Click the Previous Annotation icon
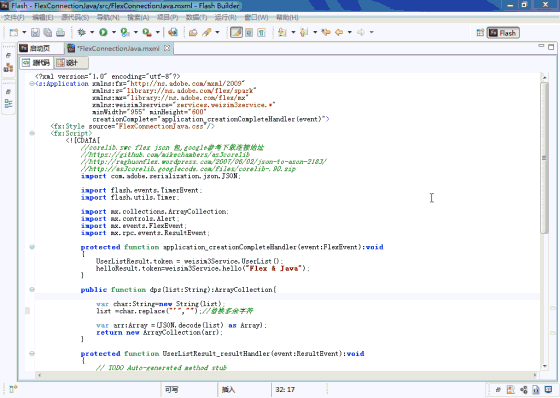Image resolution: width=560 pixels, height=398 pixels. tap(304, 33)
